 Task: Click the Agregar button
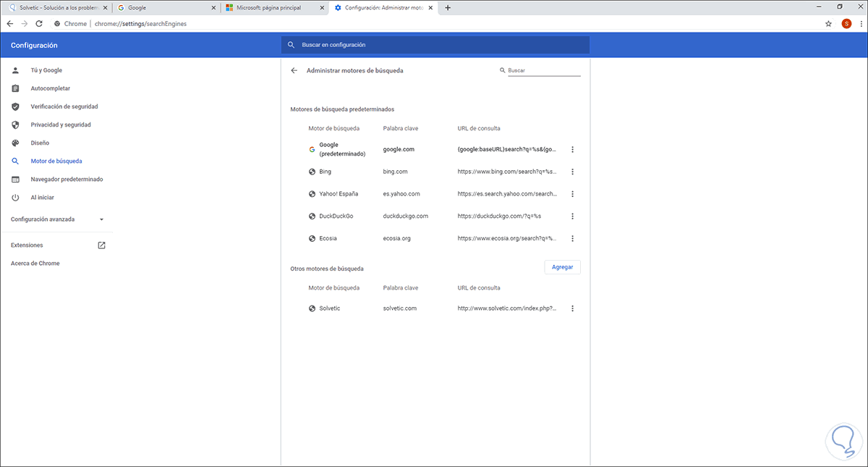coord(562,267)
